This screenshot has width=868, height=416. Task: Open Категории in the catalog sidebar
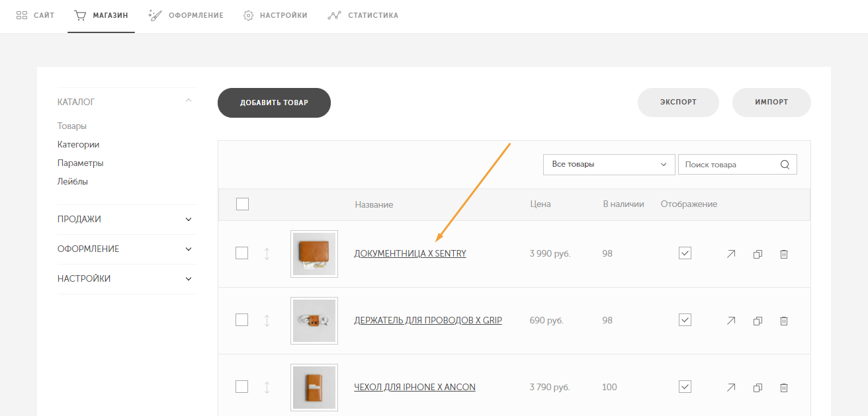79,144
